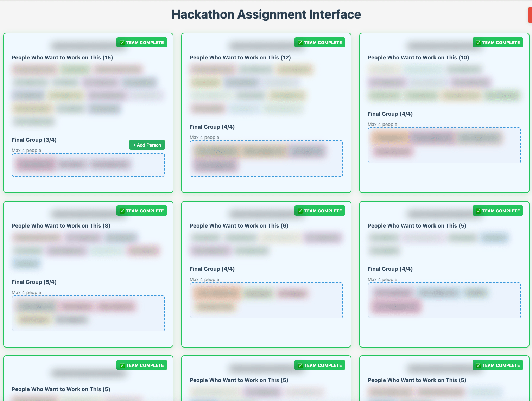Click the "Hackathon Assignment Interface" page title
The width and height of the screenshot is (532, 401).
pos(266,14)
